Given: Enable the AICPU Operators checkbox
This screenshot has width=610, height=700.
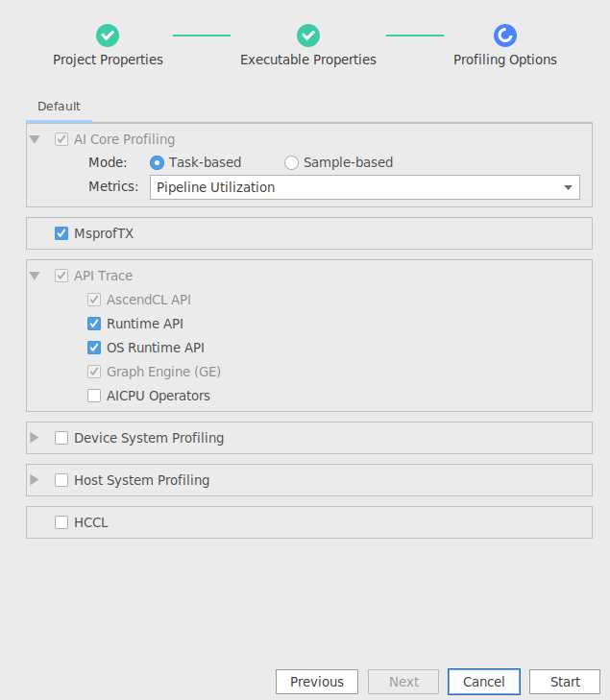Looking at the screenshot, I should [x=94, y=396].
